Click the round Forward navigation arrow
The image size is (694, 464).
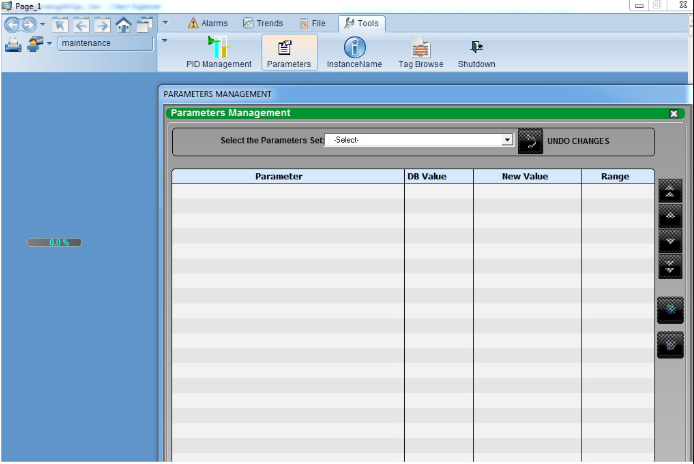[x=29, y=25]
